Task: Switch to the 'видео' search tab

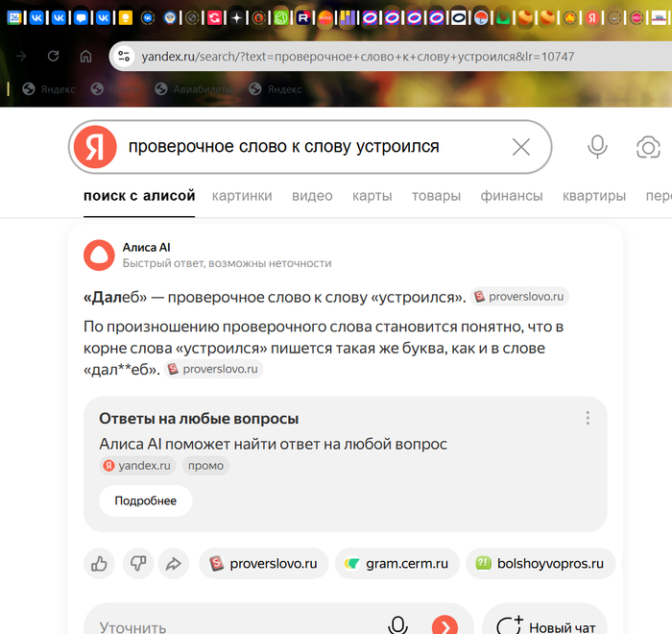Action: pos(312,196)
